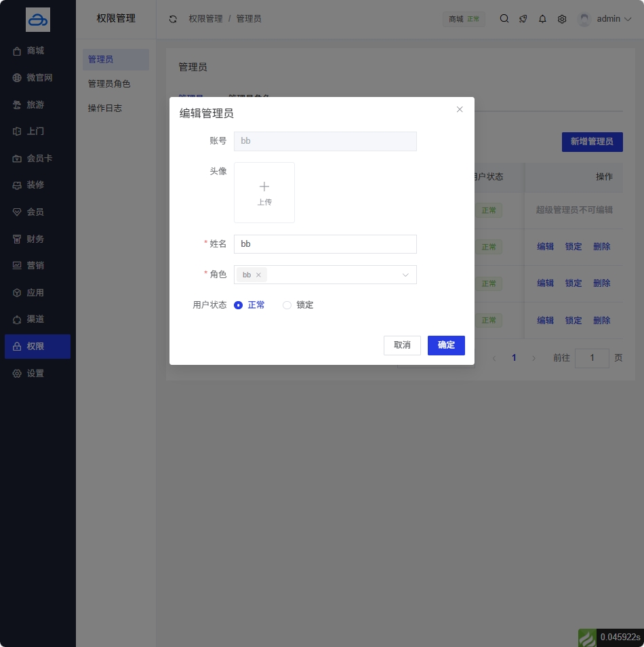Open the search icon in top bar
644x647 pixels.
504,19
